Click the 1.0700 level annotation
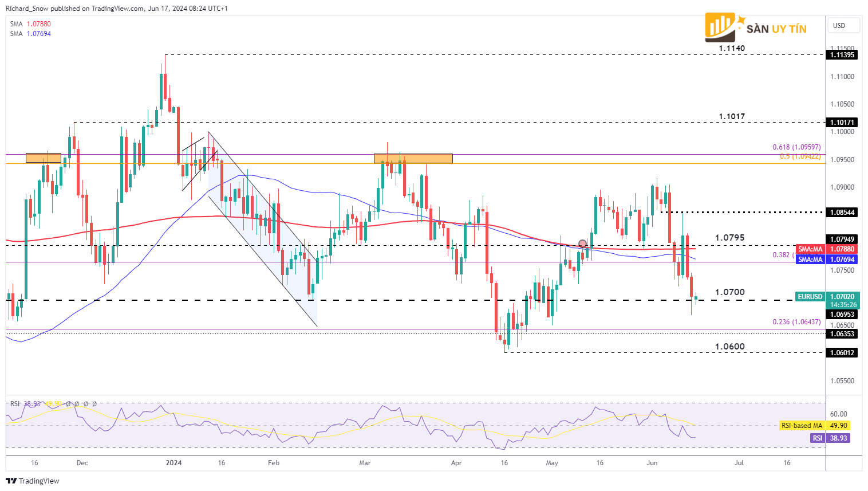The width and height of the screenshot is (868, 491). (730, 292)
